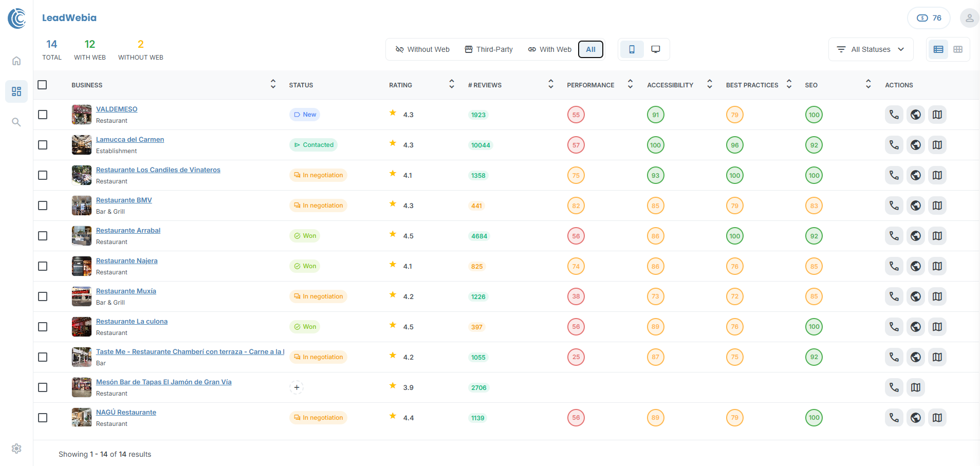Sort by the SEO column arrows
The image size is (980, 466).
tap(868, 84)
